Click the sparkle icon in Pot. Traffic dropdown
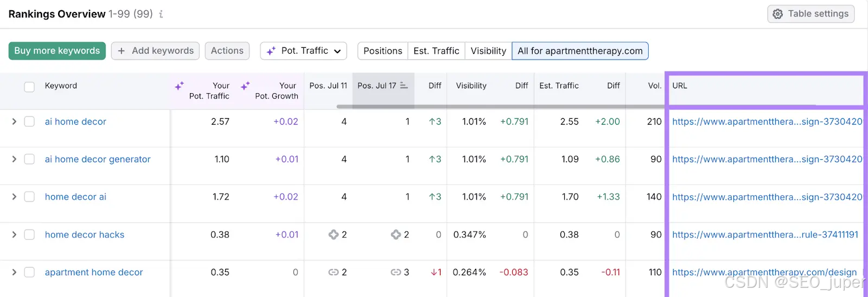The width and height of the screenshot is (868, 297). coord(271,51)
